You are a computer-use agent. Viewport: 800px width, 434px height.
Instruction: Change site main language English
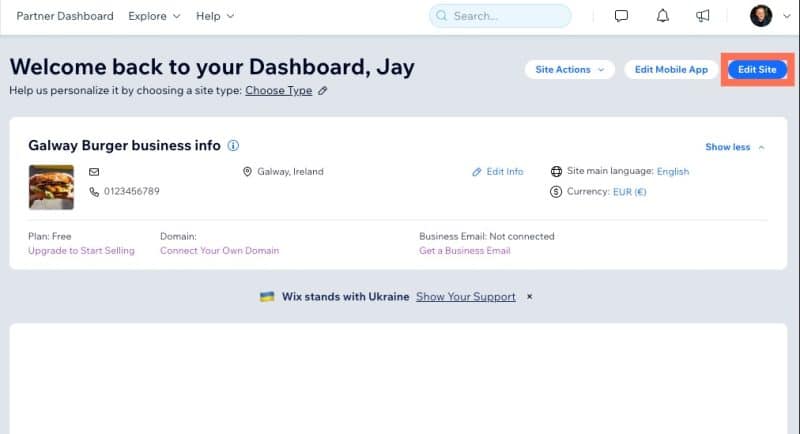[672, 171]
